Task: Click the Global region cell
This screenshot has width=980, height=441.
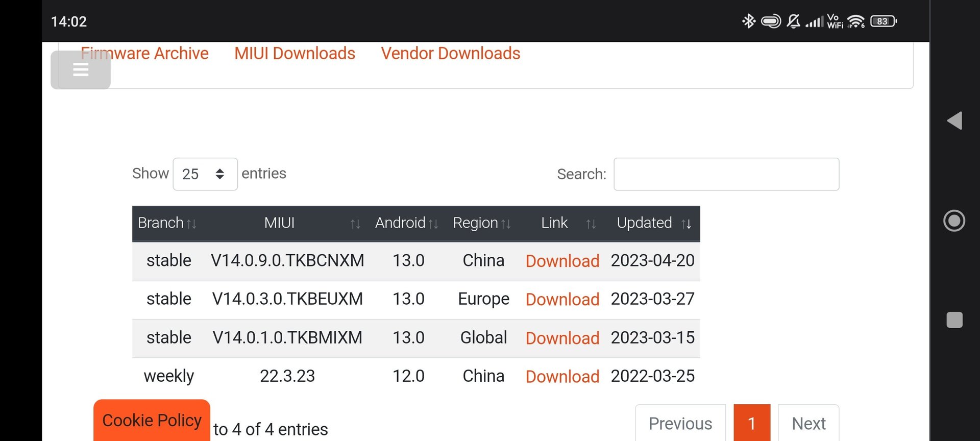Action: point(483,337)
